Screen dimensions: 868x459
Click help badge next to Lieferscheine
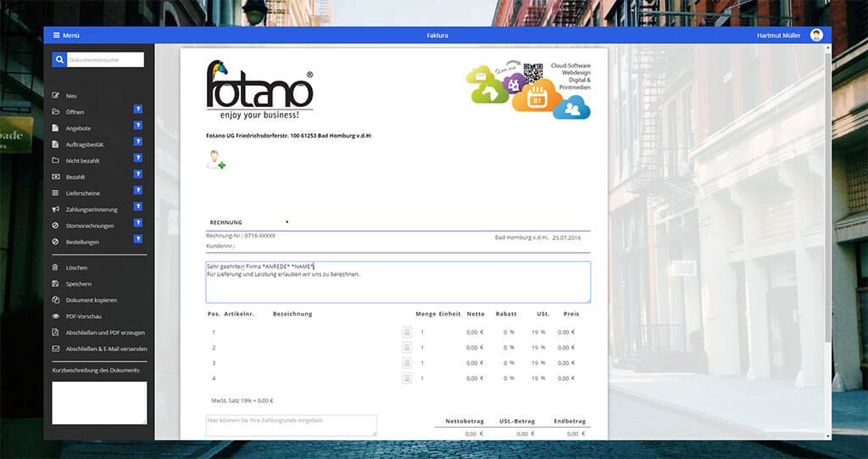[x=138, y=190]
